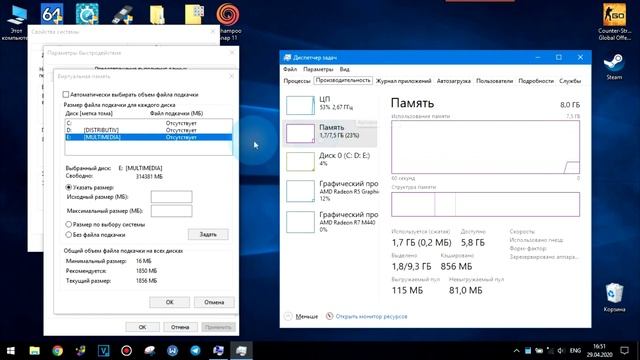Image resolution: width=640 pixels, height=360 pixels.
Task: Switch to the Журнал приложений tab
Action: point(403,81)
